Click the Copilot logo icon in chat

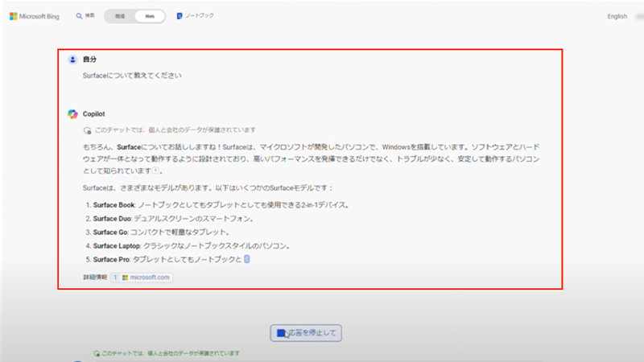point(72,114)
